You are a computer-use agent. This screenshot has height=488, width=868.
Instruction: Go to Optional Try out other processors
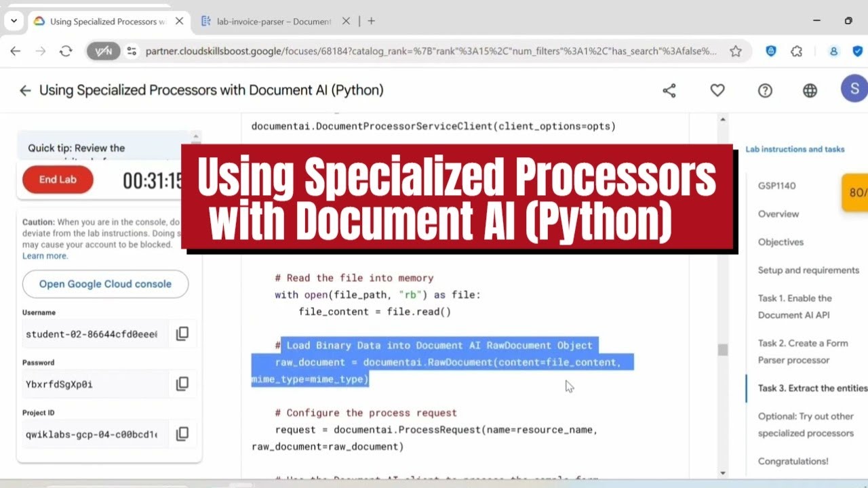(x=806, y=424)
